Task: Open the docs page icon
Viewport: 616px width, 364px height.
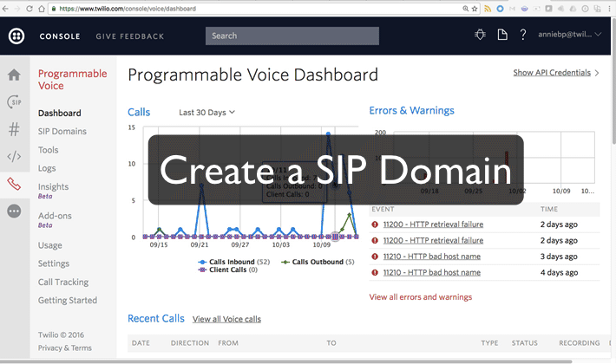Action: click(502, 35)
